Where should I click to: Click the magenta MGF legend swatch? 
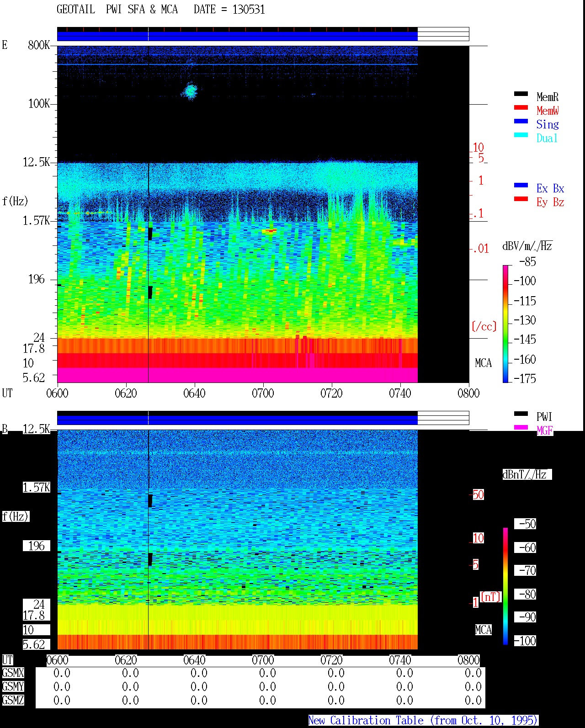pos(521,427)
